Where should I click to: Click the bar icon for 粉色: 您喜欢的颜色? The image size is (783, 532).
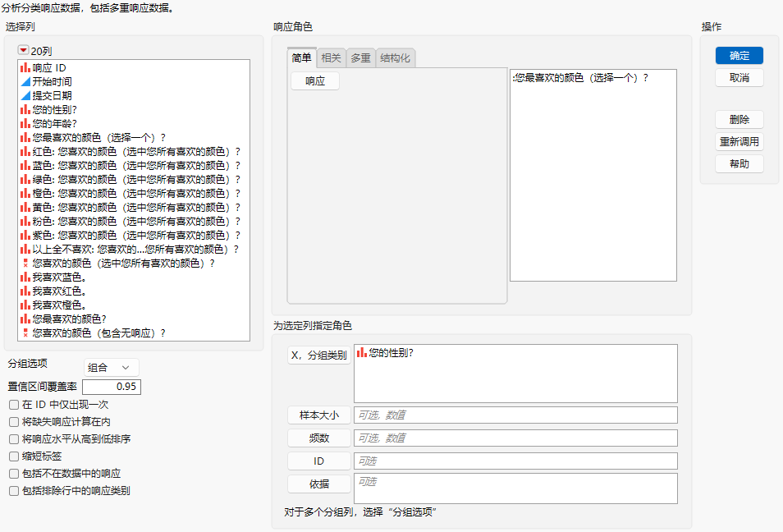pos(25,222)
